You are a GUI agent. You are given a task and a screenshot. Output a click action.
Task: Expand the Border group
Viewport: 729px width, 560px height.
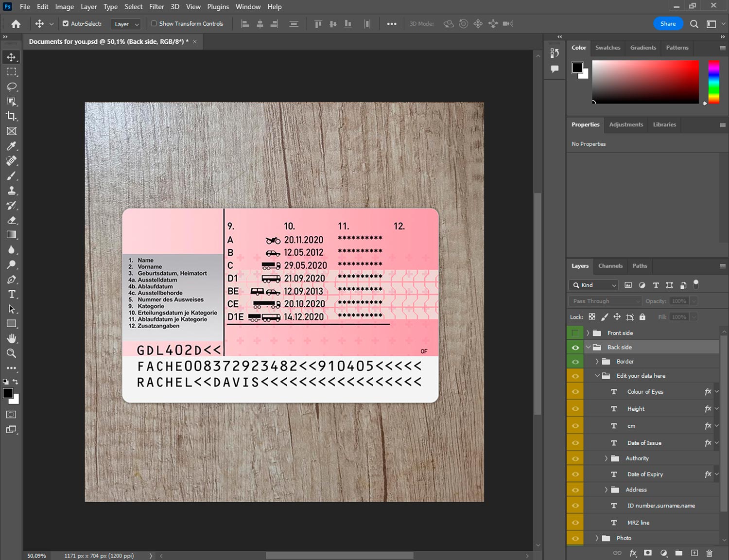point(597,362)
